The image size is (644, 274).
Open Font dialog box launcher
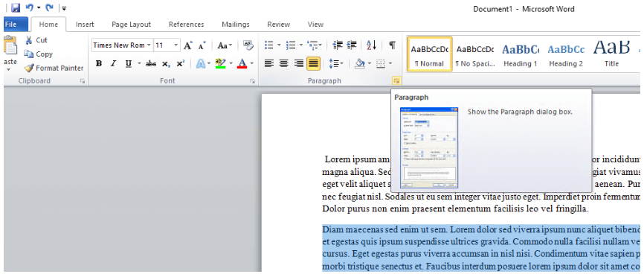coord(252,81)
